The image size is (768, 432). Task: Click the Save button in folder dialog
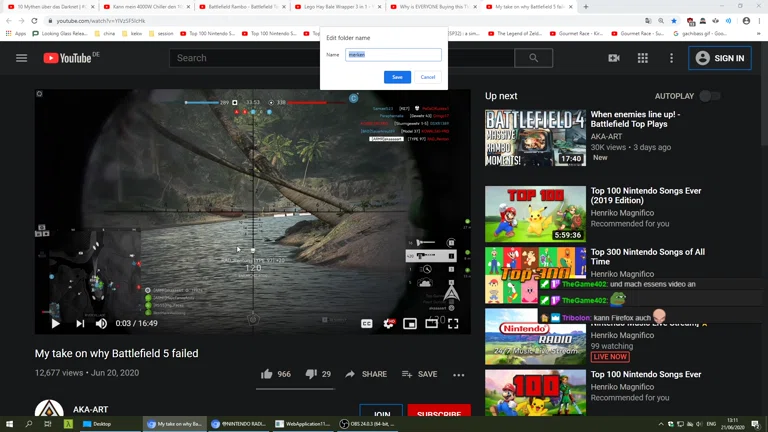397,77
